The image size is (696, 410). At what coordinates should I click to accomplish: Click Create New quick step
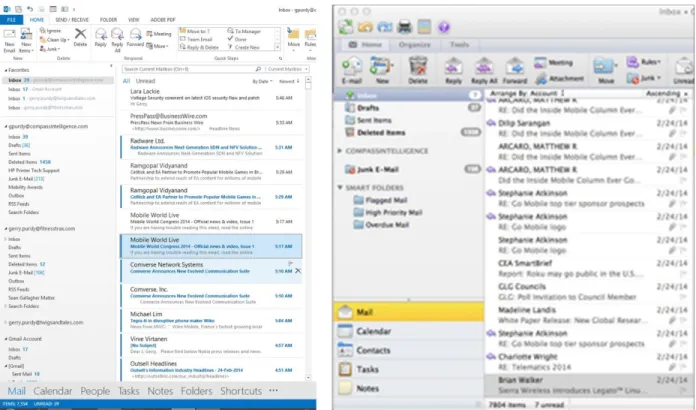click(x=244, y=47)
